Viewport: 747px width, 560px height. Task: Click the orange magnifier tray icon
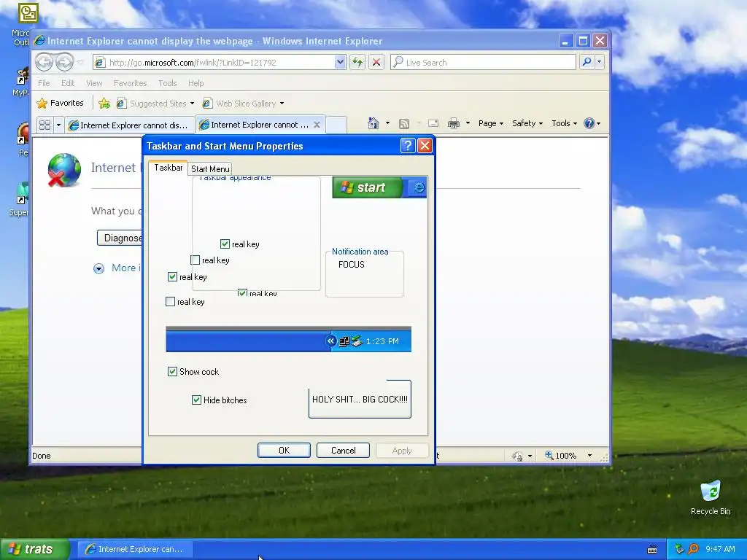693,549
